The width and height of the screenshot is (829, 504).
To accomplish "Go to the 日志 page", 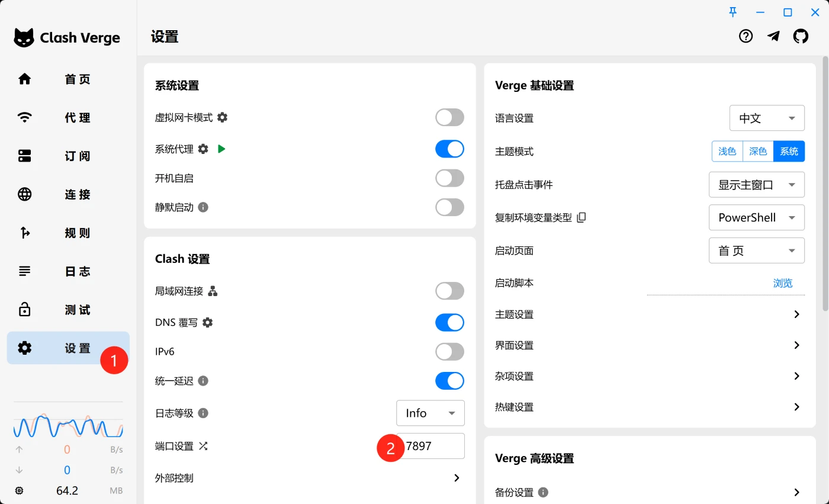I will [x=68, y=271].
